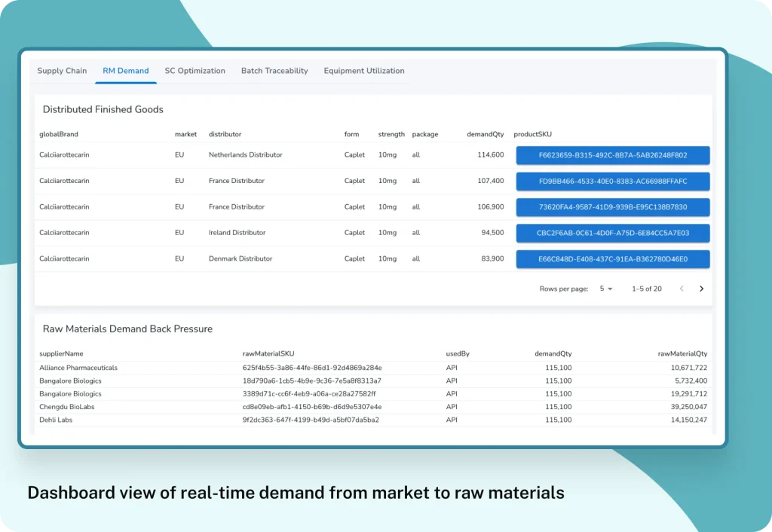Click the supplierName column header

(x=61, y=353)
